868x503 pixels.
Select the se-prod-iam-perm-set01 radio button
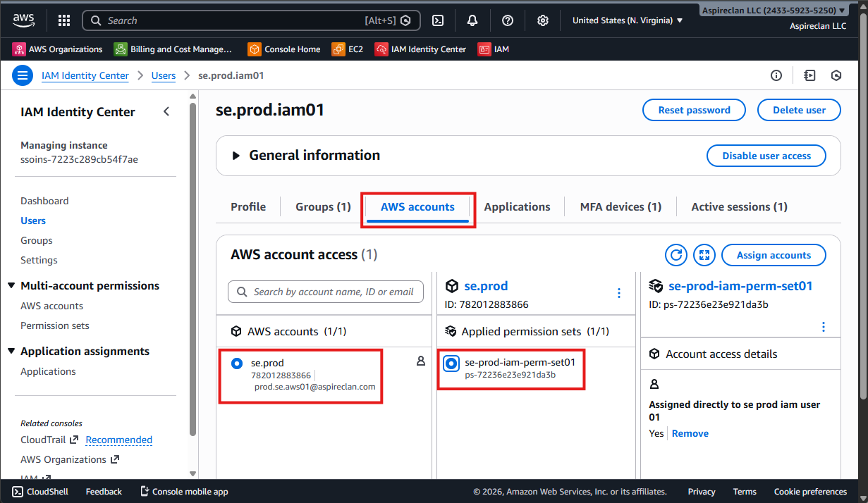[x=451, y=364]
